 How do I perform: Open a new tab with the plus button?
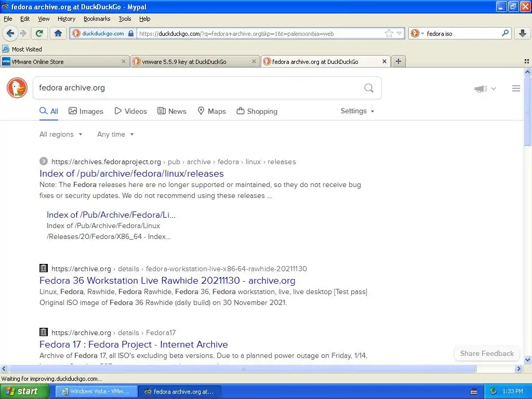[x=398, y=61]
